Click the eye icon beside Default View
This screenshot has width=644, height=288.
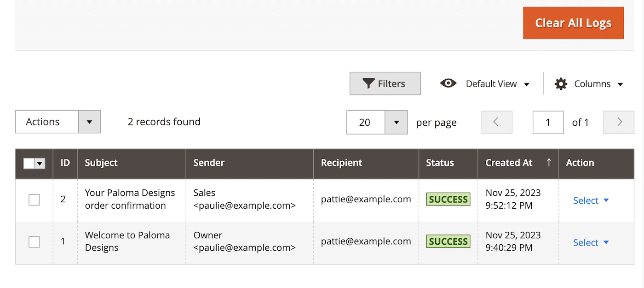coord(448,83)
